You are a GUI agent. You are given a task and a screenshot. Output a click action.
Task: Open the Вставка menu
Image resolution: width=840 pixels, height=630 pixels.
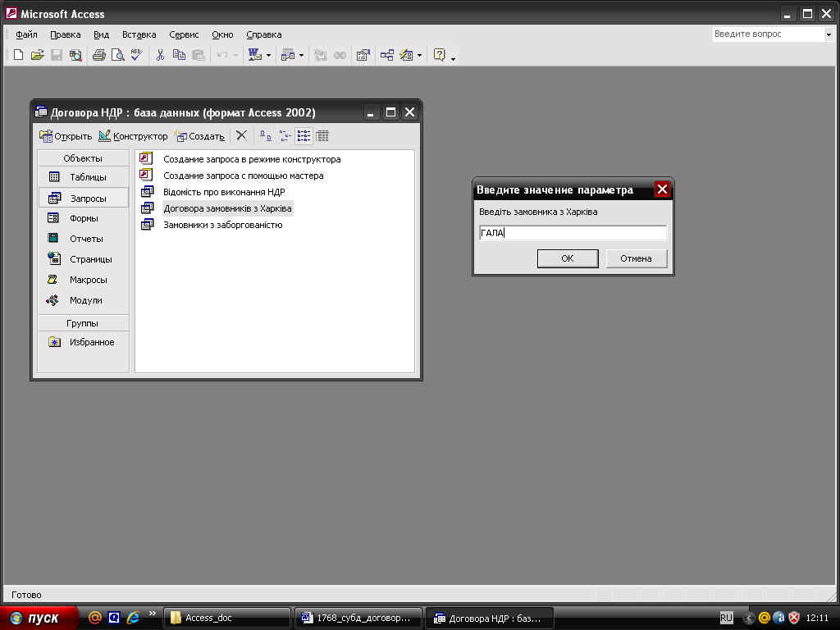139,34
